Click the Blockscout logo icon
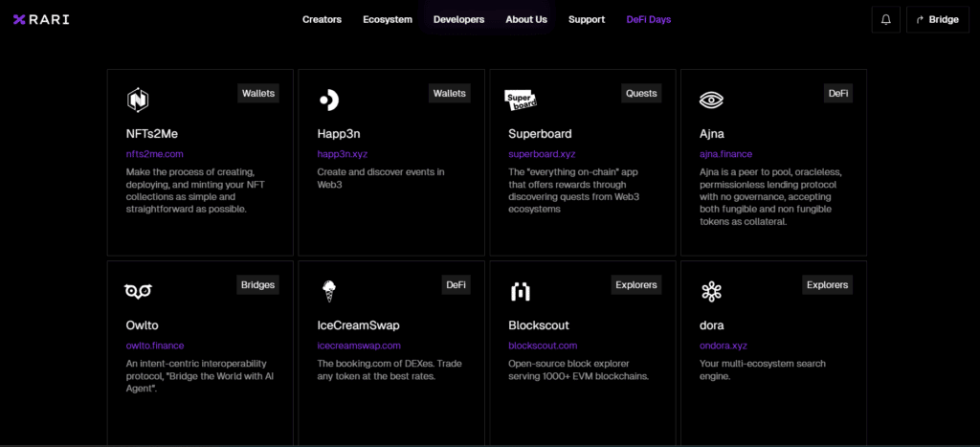The width and height of the screenshot is (980, 447). point(520,291)
